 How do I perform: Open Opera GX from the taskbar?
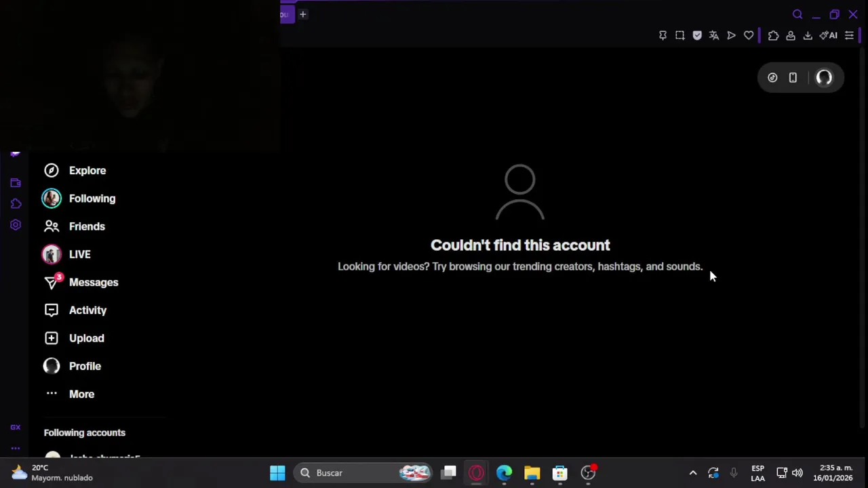tap(477, 473)
